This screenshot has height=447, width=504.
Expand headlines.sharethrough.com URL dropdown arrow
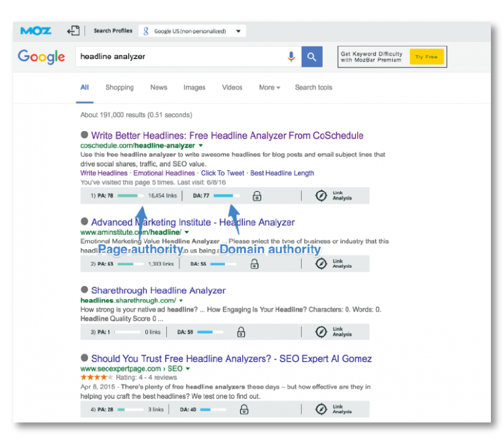[x=181, y=301]
